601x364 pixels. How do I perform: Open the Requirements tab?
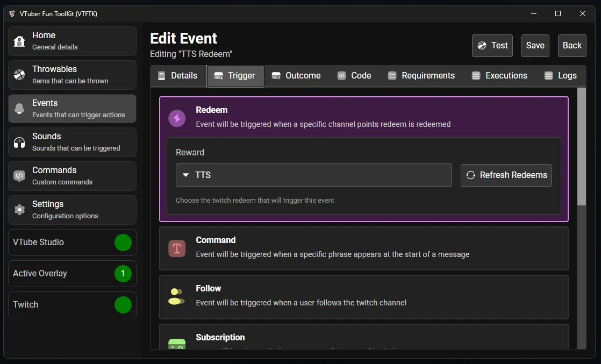point(421,76)
